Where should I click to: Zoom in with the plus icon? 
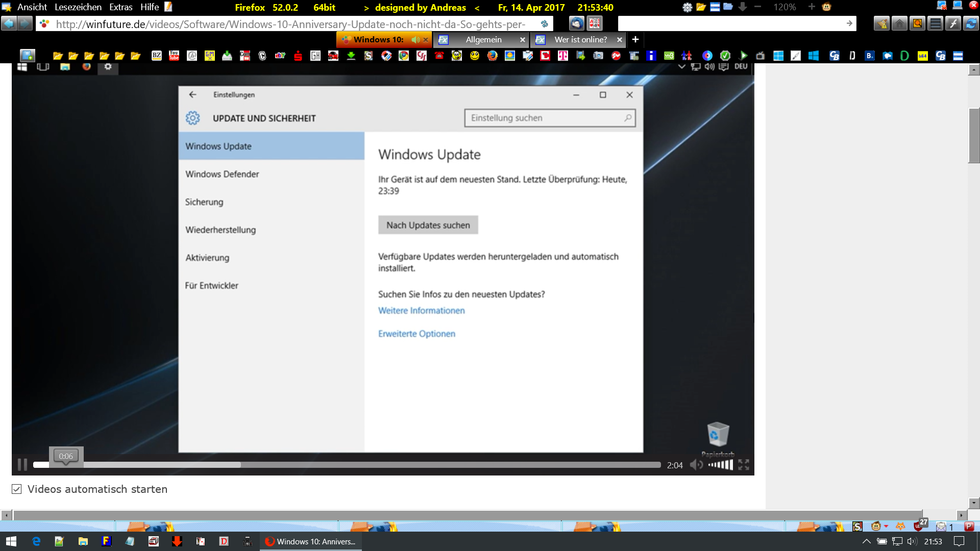tap(812, 7)
